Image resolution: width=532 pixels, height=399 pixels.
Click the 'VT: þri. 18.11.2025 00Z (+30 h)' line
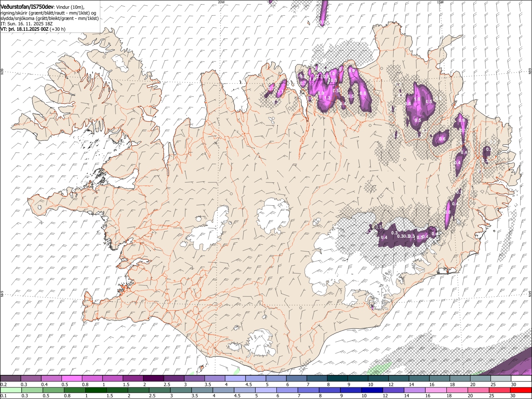[x=33, y=29]
